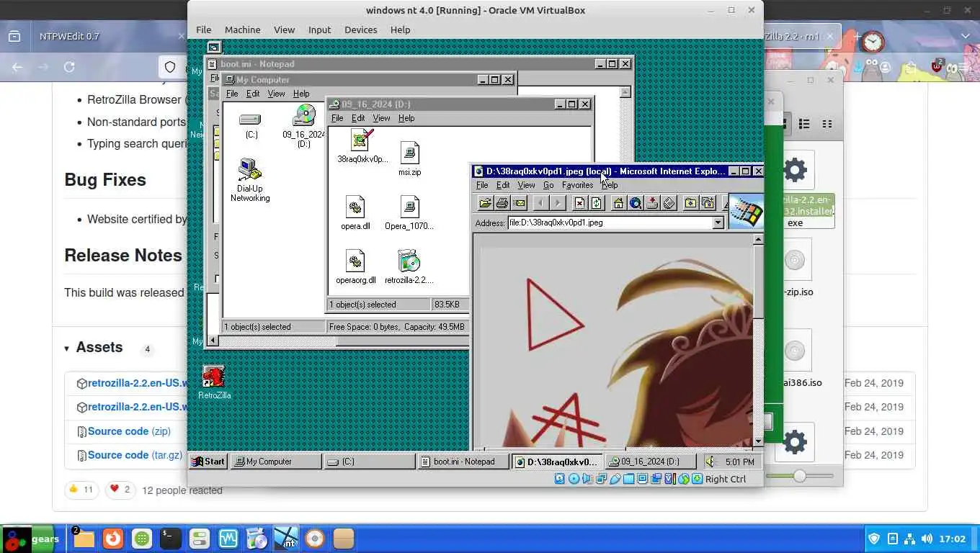Click the Mail envelope icon in Internet Explorer toolbar

520,204
